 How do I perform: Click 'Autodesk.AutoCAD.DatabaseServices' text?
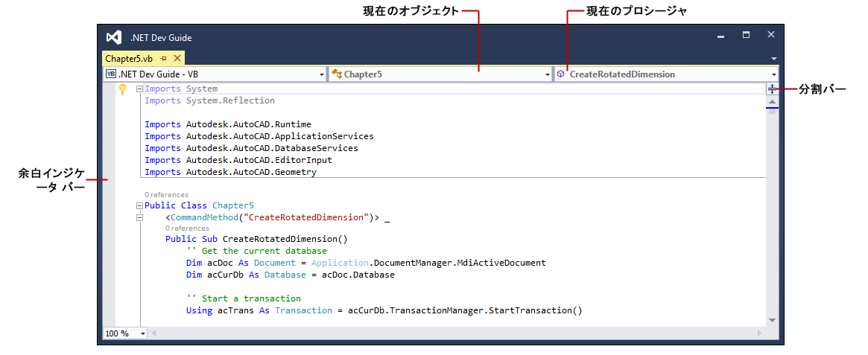272,148
